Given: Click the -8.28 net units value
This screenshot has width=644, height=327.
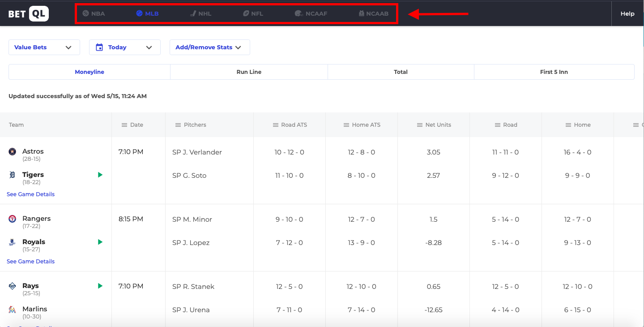Looking at the screenshot, I should pos(434,243).
